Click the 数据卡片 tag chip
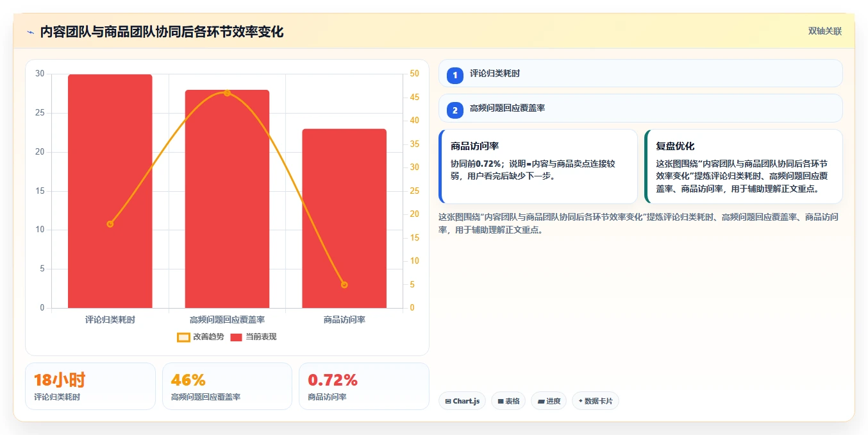The image size is (868, 435). click(596, 401)
